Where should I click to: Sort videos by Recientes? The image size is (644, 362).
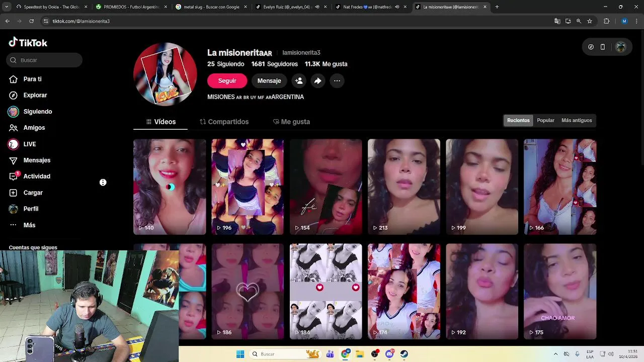(518, 120)
